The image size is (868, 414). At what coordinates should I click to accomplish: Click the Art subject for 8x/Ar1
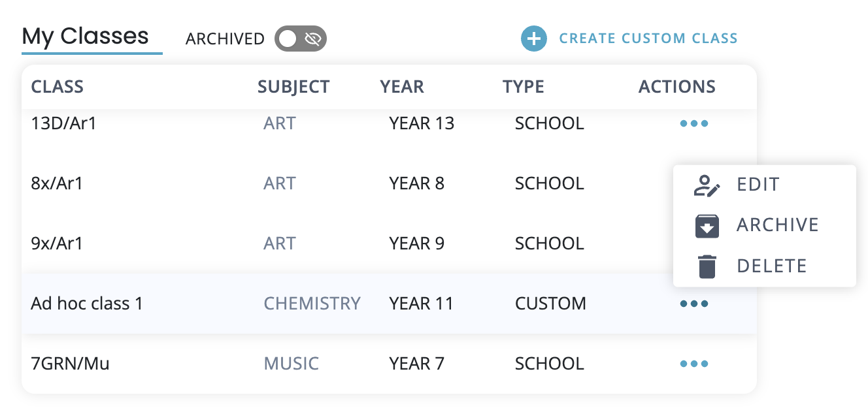(279, 183)
